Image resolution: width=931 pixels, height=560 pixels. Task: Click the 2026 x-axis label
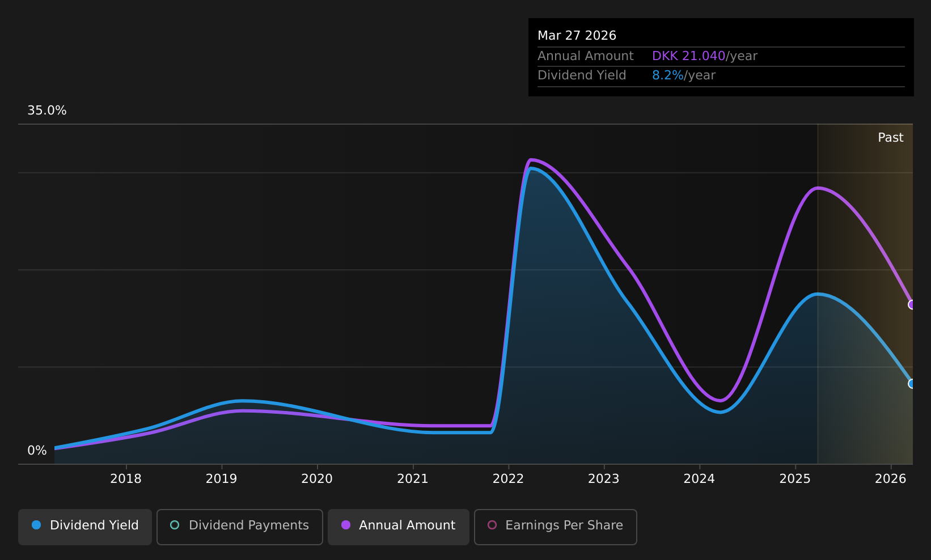tap(891, 479)
